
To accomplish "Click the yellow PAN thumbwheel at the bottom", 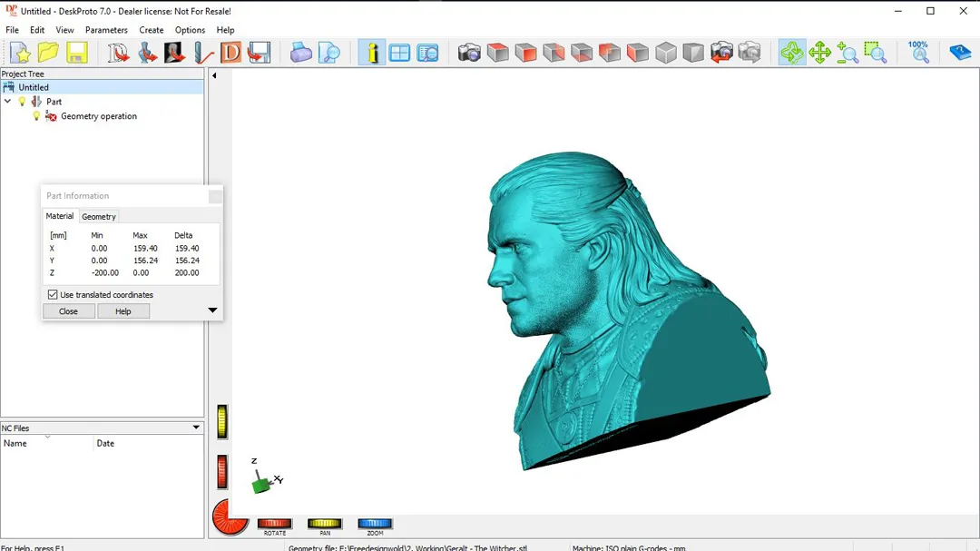I will (324, 524).
